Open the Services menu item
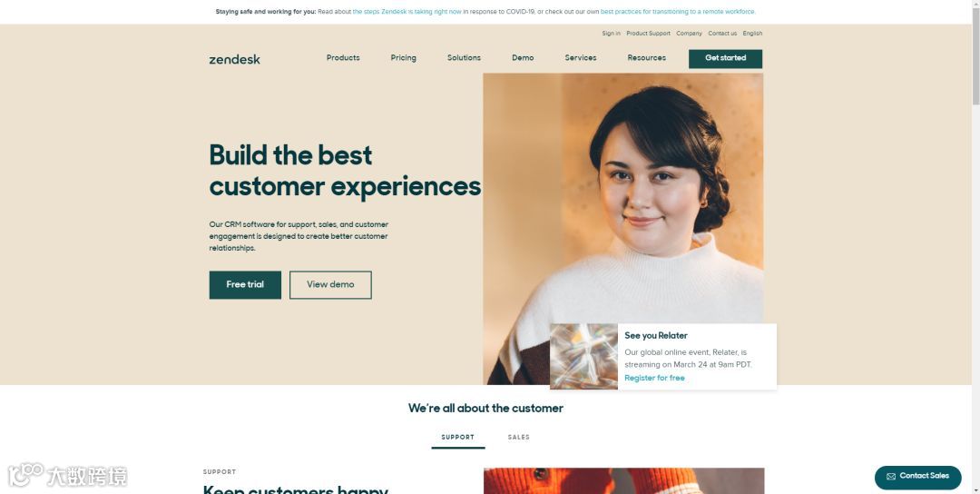 click(581, 57)
